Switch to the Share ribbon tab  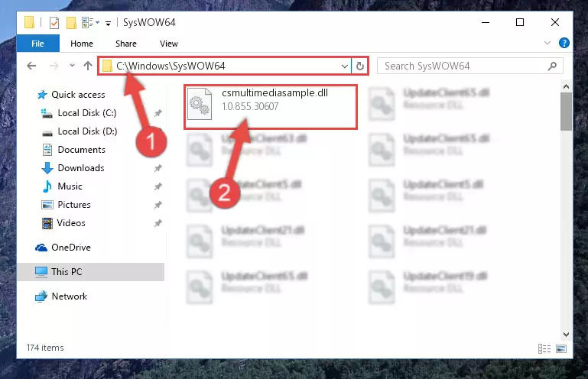(x=126, y=44)
